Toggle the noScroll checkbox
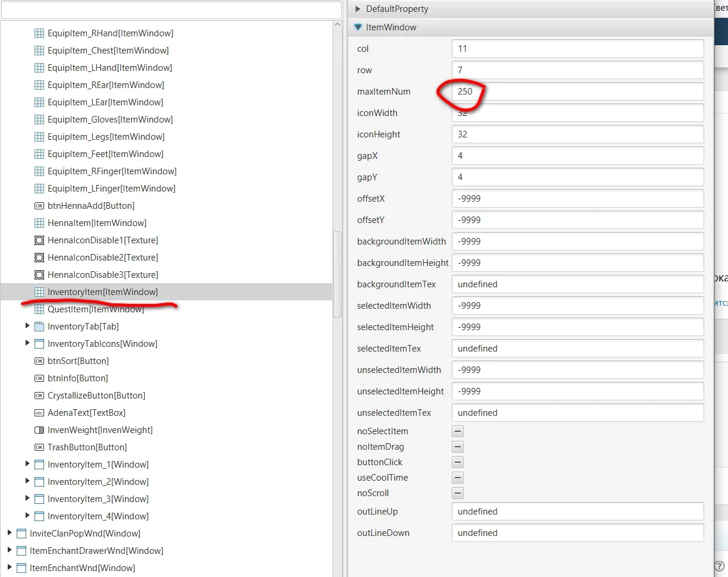Image resolution: width=728 pixels, height=577 pixels. pyautogui.click(x=458, y=493)
